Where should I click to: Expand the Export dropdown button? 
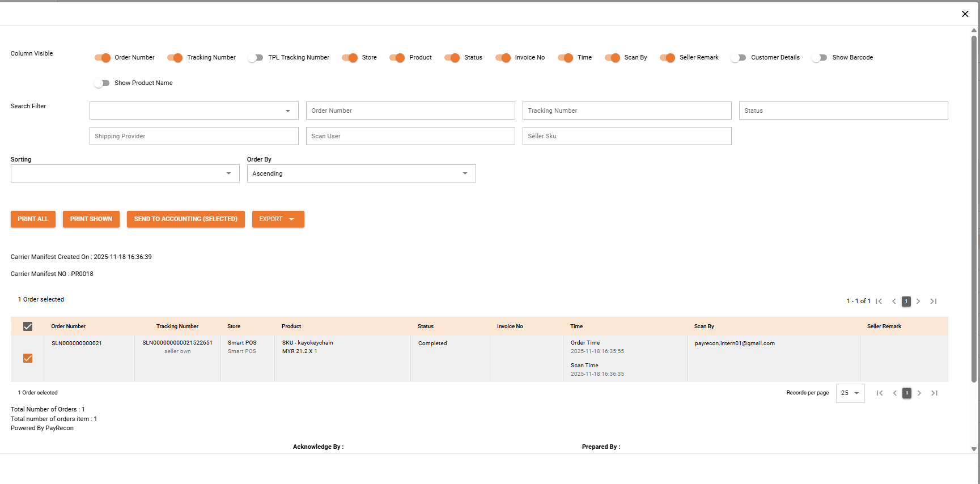pos(278,219)
